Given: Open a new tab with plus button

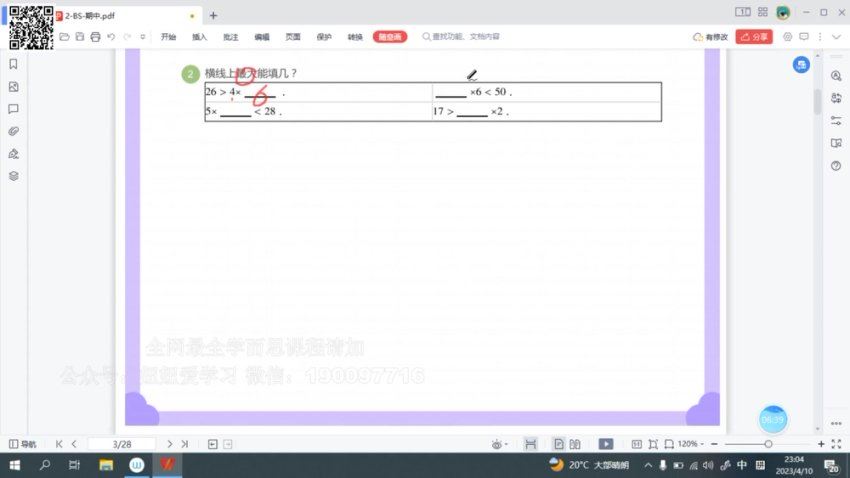Looking at the screenshot, I should click(x=213, y=16).
